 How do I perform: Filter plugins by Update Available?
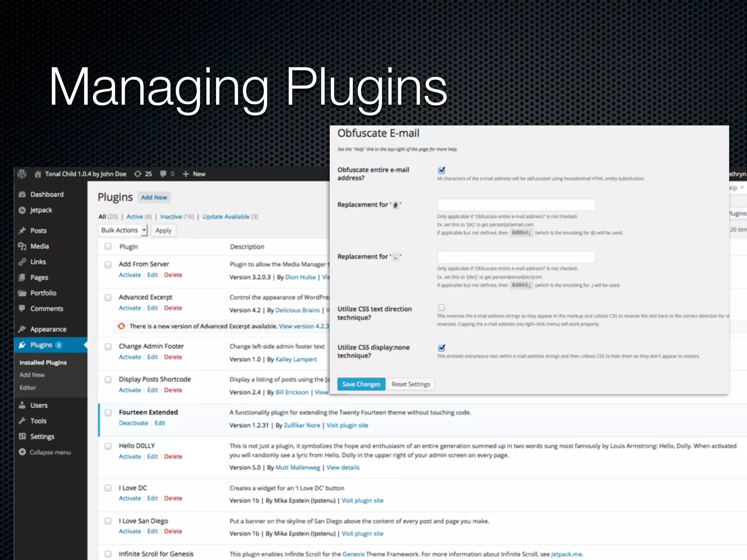coord(226,217)
